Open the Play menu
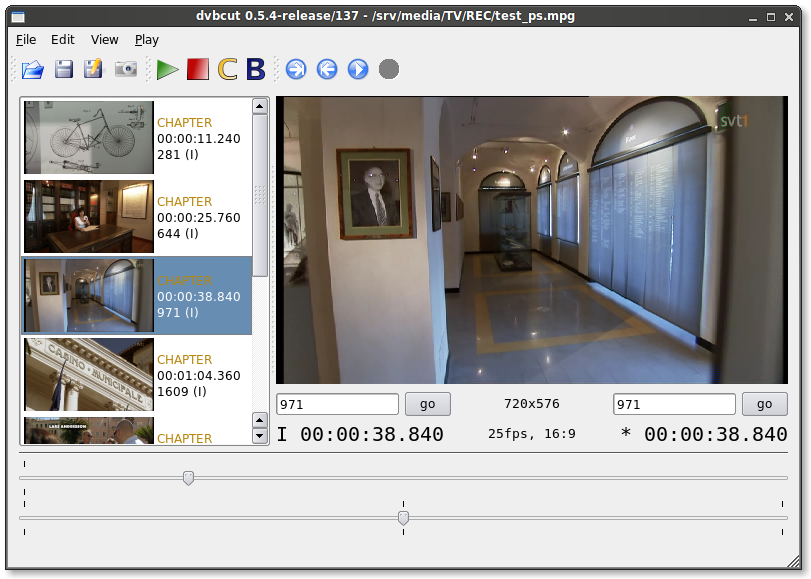 tap(146, 39)
